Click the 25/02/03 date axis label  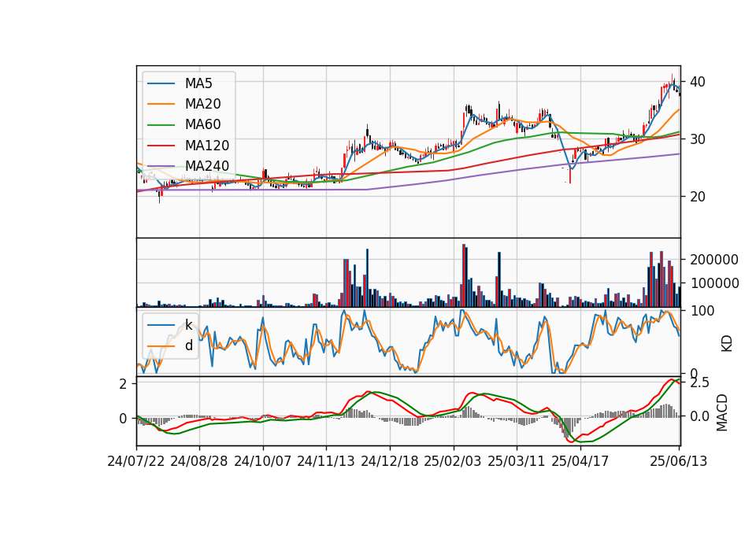[453, 461]
